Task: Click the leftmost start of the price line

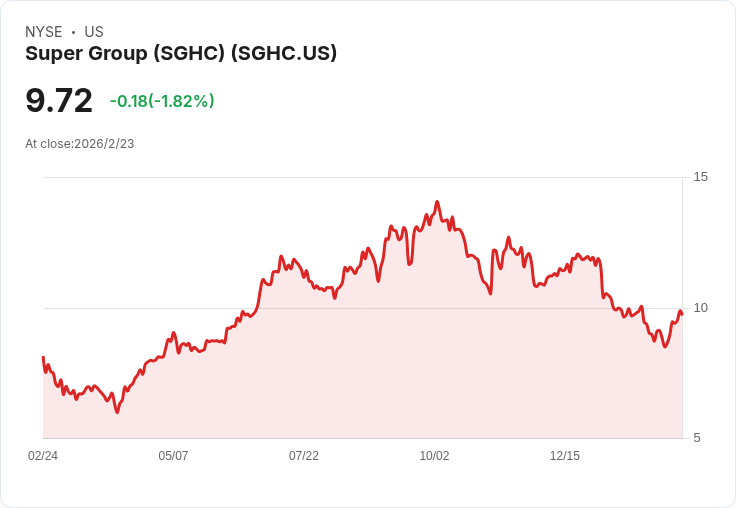Action: (43, 357)
